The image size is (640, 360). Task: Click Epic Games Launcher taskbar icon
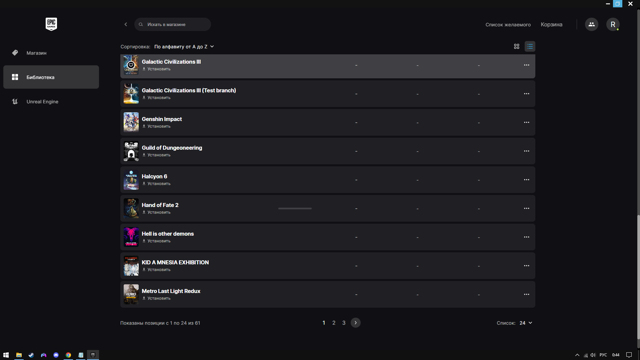point(93,355)
